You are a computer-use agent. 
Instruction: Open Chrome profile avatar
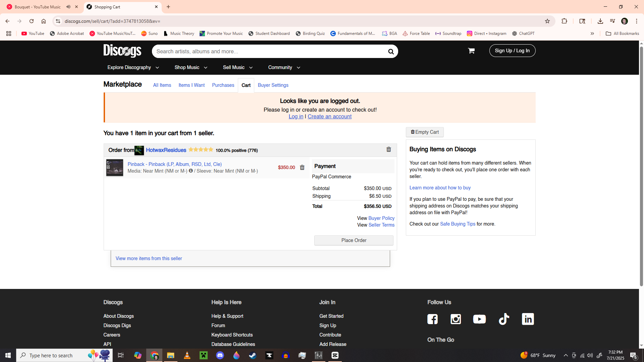(625, 21)
